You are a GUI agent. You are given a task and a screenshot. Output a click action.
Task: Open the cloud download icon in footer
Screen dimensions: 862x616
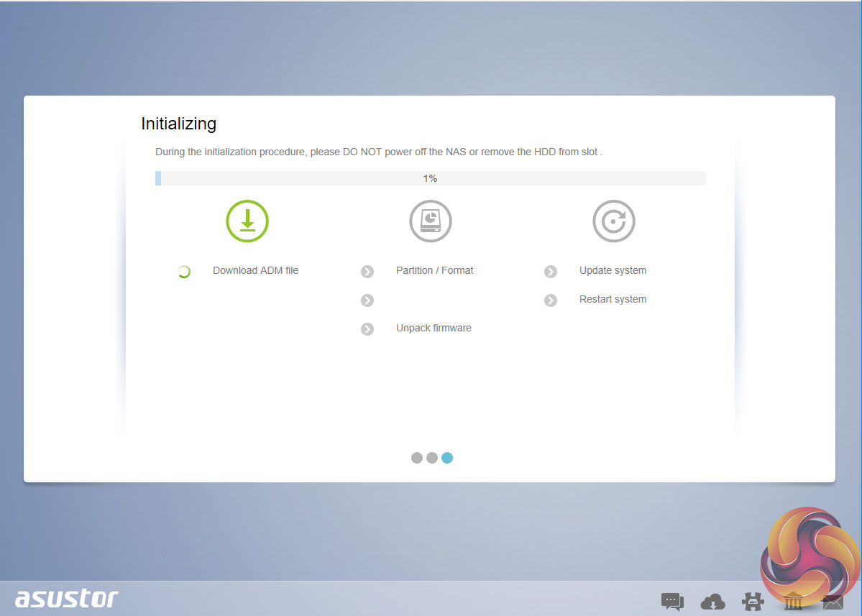point(713,602)
